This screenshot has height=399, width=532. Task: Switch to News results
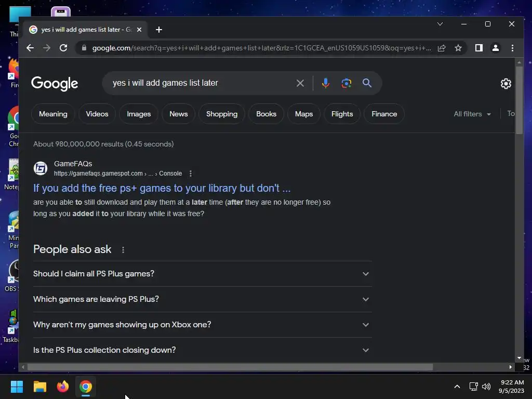click(x=179, y=114)
